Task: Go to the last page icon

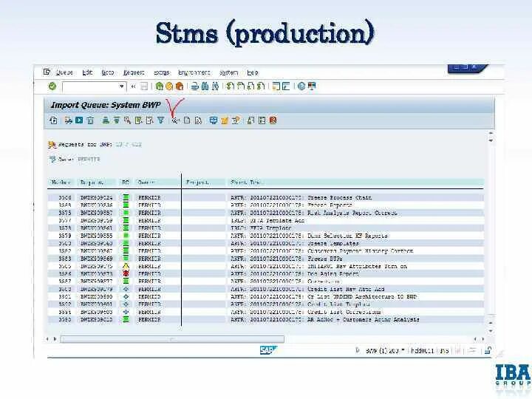Action: (x=261, y=86)
